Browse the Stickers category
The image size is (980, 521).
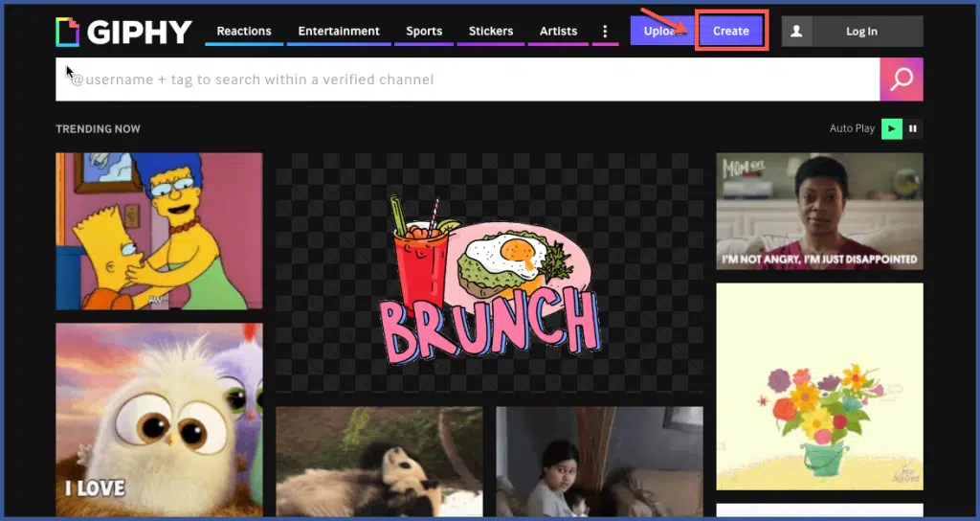pyautogui.click(x=491, y=32)
